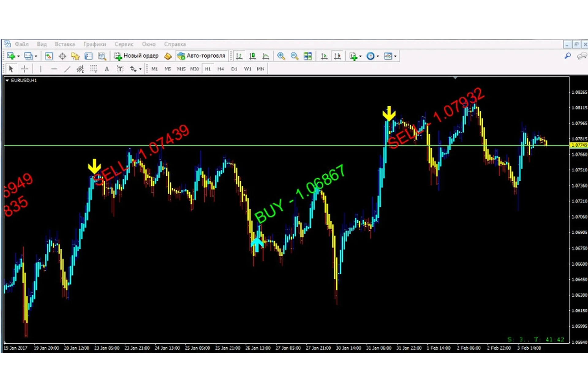The image size is (588, 392).
Task: Toggle chart shift
Action: pyautogui.click(x=337, y=56)
